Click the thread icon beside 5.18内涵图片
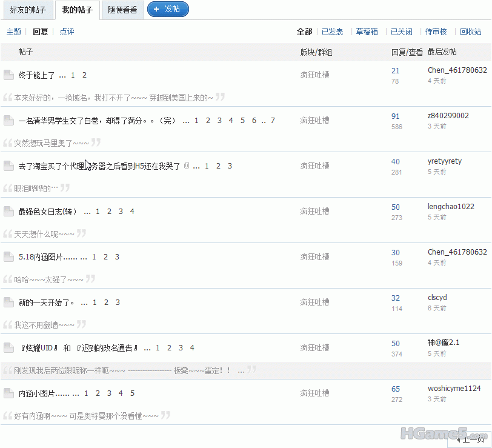Viewport: 492px width, 448px height. tap(8, 257)
